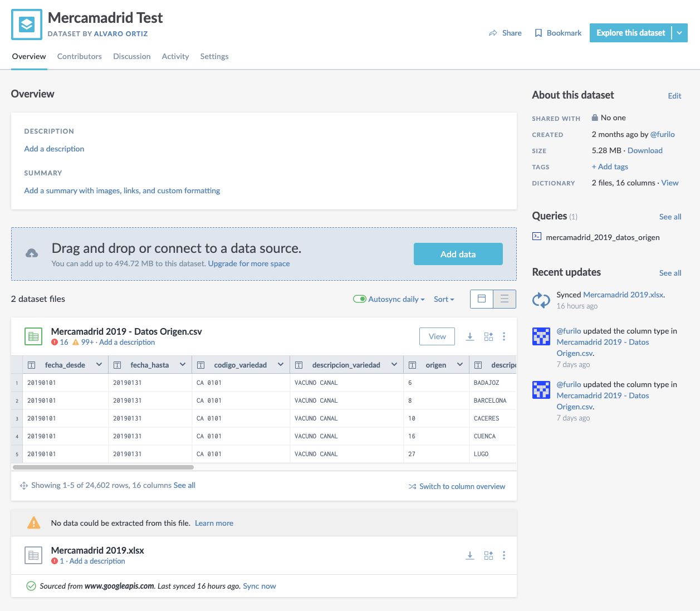Click Sync now link
700x611 pixels.
[x=260, y=586]
